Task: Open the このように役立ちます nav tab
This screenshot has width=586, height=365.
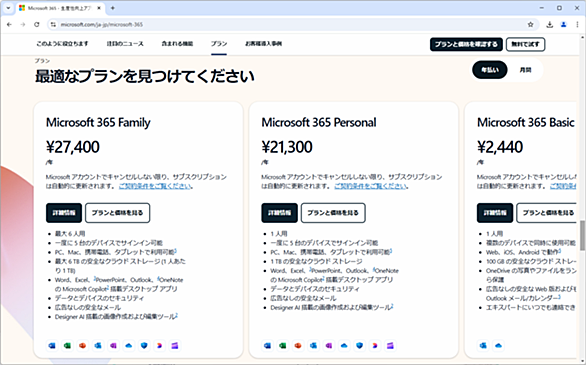Action: (62, 44)
